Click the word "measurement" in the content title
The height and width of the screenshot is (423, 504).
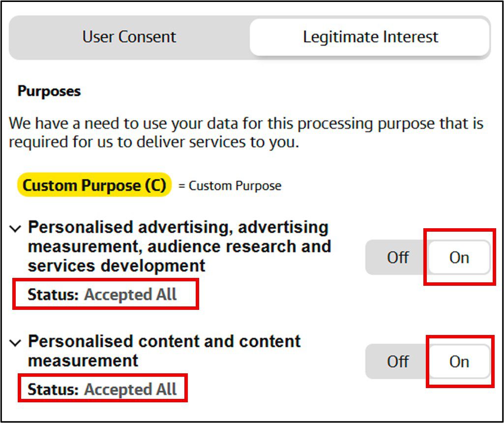point(83,361)
